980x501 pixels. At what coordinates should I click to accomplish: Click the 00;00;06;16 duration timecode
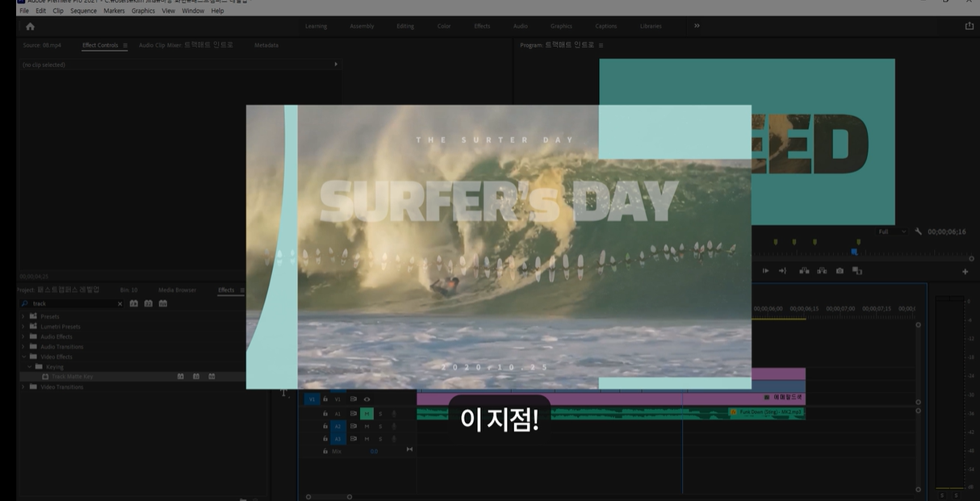946,232
